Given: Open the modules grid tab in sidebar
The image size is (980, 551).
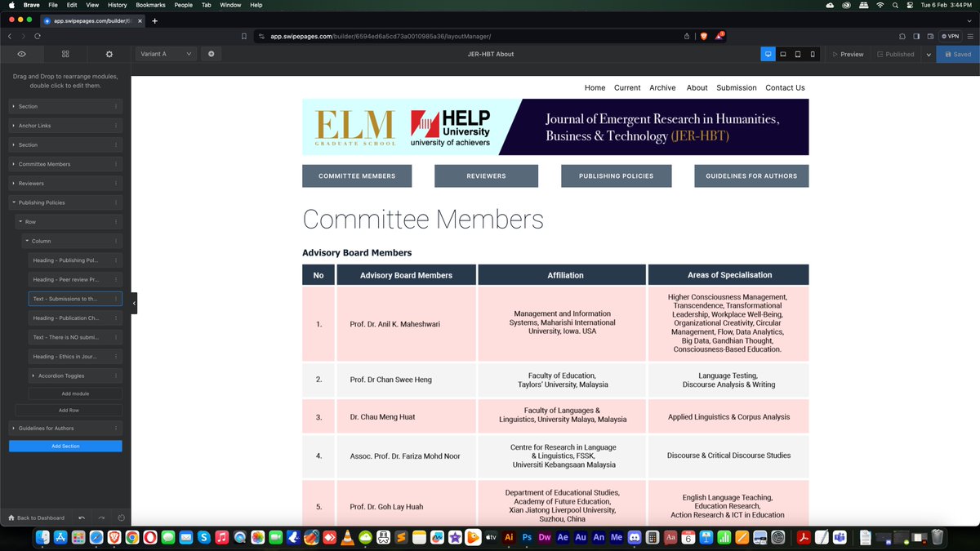Looking at the screenshot, I should tap(65, 54).
